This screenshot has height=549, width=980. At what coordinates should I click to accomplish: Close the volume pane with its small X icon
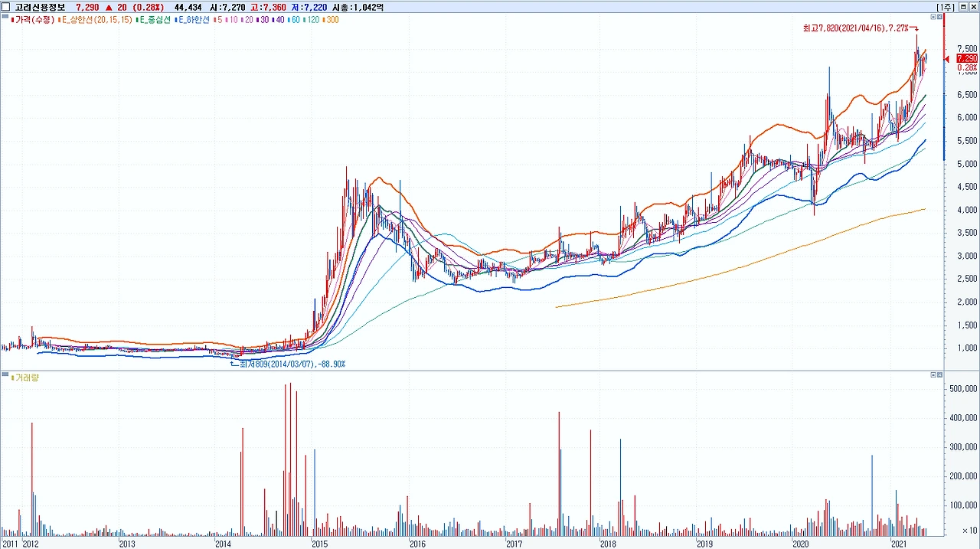click(x=939, y=375)
